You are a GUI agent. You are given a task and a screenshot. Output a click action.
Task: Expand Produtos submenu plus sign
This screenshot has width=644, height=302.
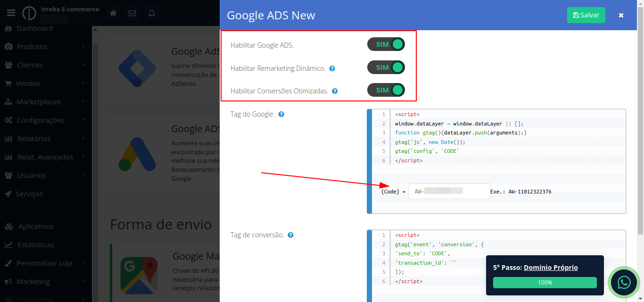point(83,46)
